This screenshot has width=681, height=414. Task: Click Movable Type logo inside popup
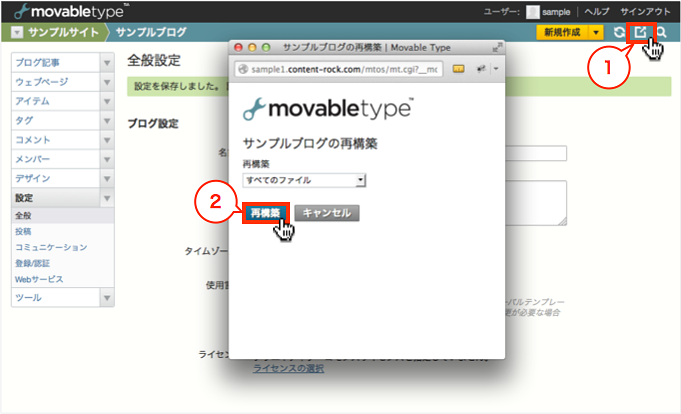point(328,109)
